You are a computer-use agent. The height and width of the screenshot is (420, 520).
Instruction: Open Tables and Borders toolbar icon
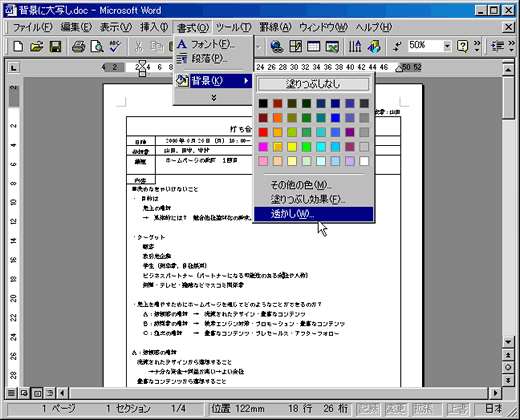coord(295,46)
